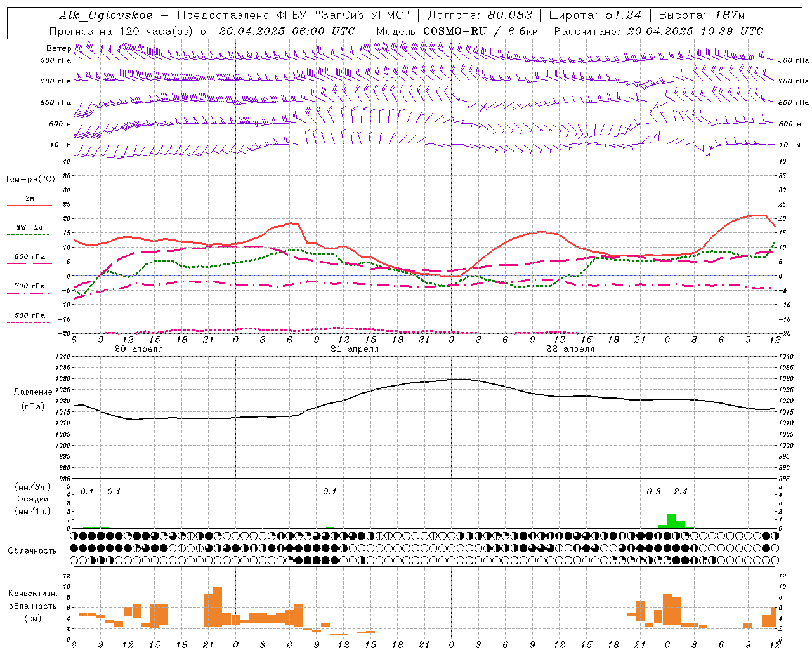Click the '21 апреля' date label
Screen dimensions: 812x650
pyautogui.click(x=355, y=349)
